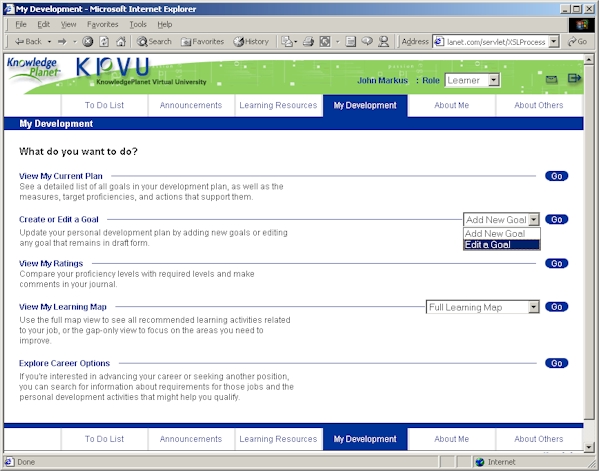The image size is (600, 472).
Task: Open the Mail button dropdown arrow
Action: click(295, 42)
